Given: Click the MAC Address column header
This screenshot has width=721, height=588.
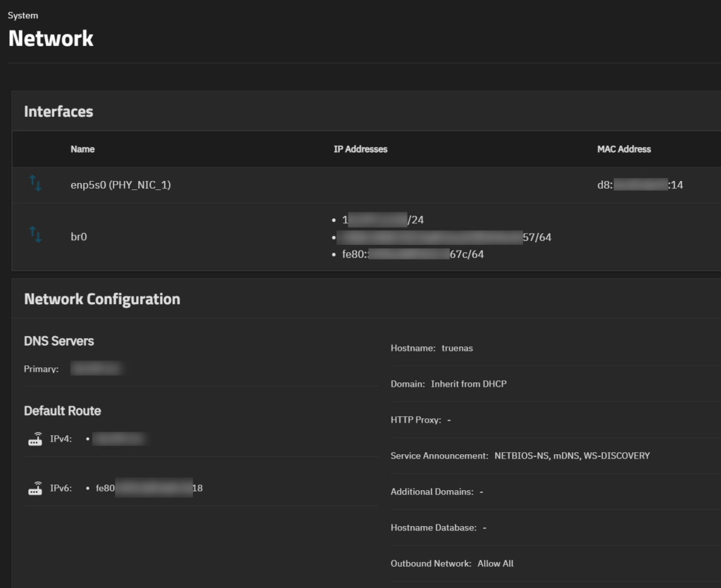Looking at the screenshot, I should tap(624, 149).
